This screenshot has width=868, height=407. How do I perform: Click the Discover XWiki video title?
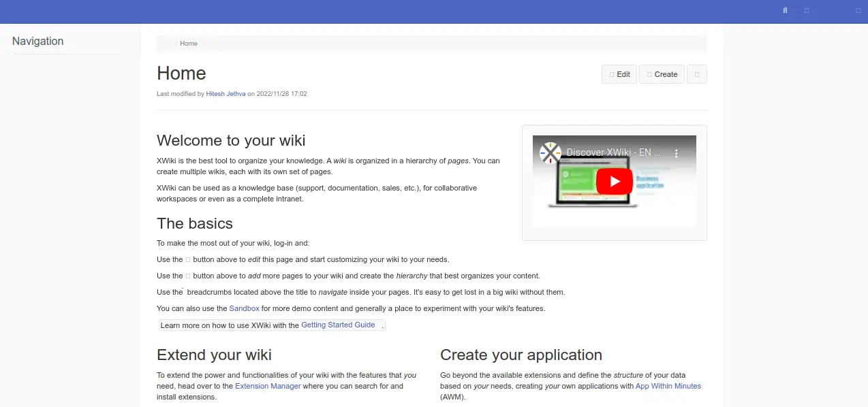[613, 153]
